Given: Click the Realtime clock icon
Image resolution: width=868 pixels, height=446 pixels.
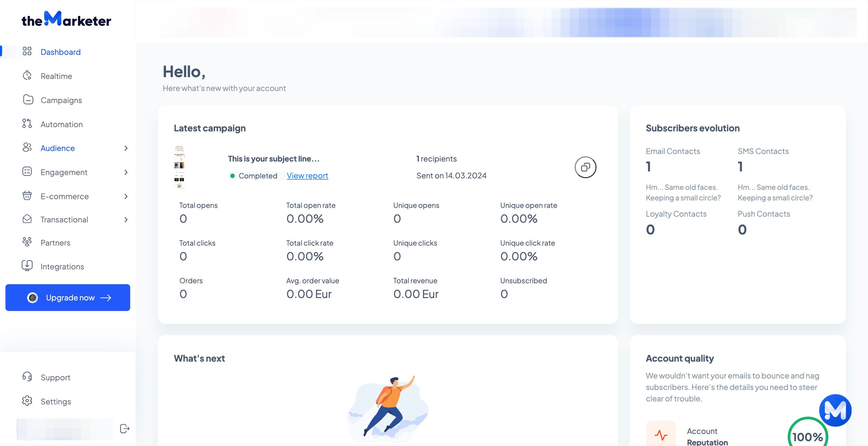Looking at the screenshot, I should click(27, 75).
